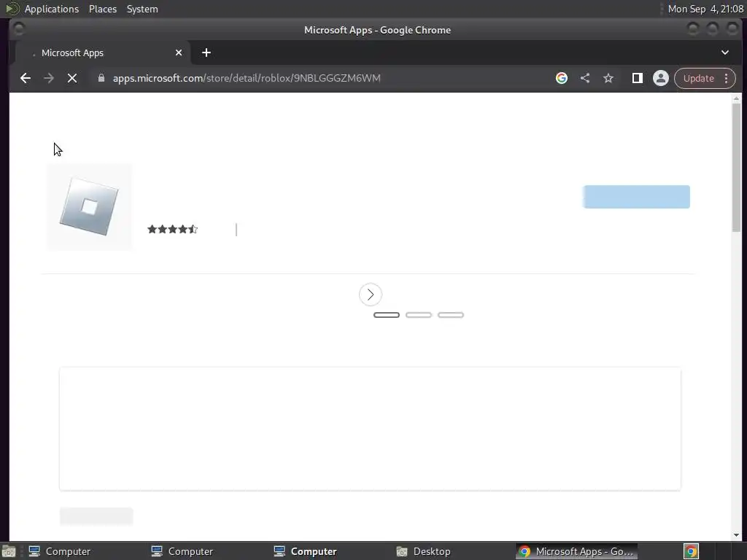The width and height of the screenshot is (747, 560).
Task: Open the Applications menu
Action: pos(52,9)
